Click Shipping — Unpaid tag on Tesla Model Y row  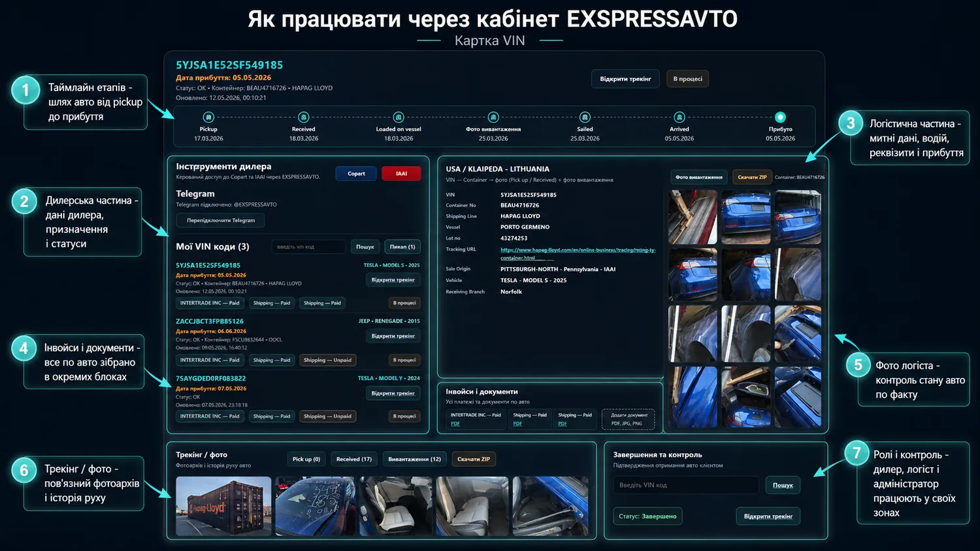(327, 417)
